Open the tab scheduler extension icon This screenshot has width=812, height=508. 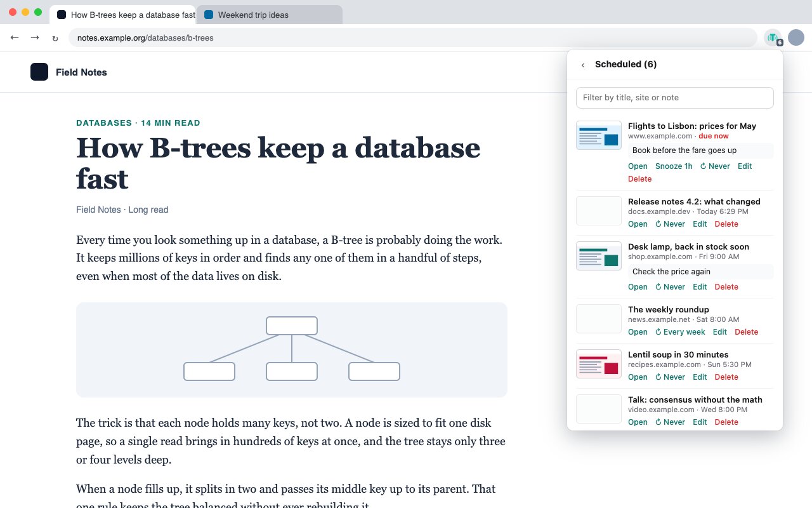[x=773, y=38]
